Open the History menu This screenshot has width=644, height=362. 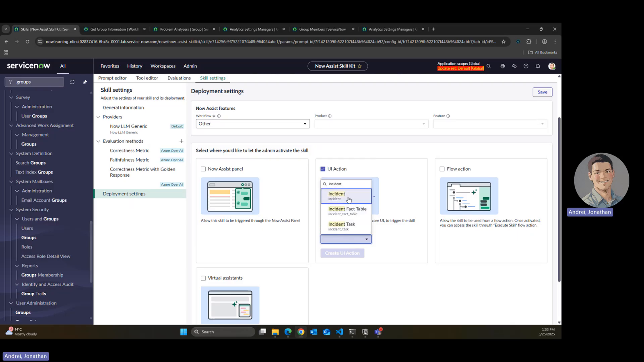tap(135, 66)
